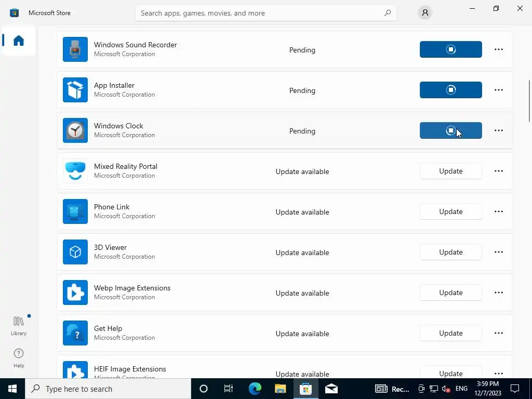Click the taskbar Type here to search box
This screenshot has width=532, height=399.
pyautogui.click(x=108, y=389)
